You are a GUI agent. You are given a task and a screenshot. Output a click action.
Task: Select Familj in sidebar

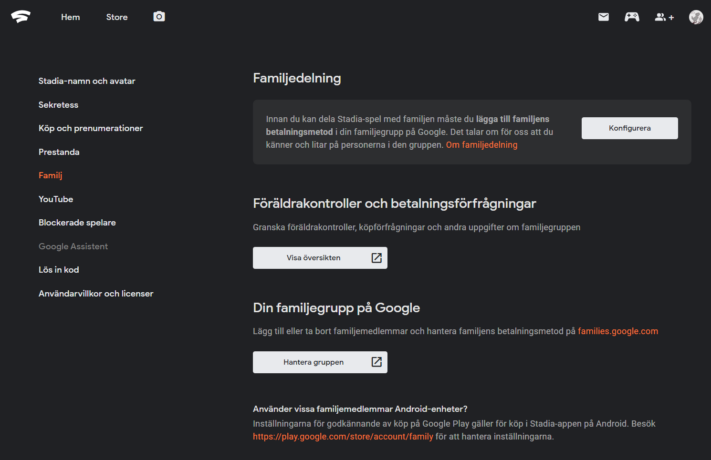point(50,176)
